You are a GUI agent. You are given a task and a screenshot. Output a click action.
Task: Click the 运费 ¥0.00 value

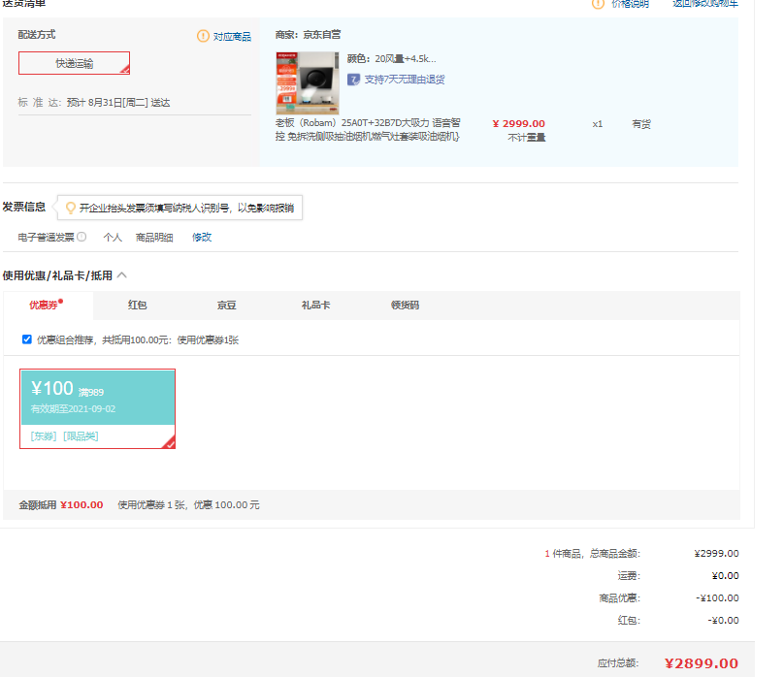(725, 575)
